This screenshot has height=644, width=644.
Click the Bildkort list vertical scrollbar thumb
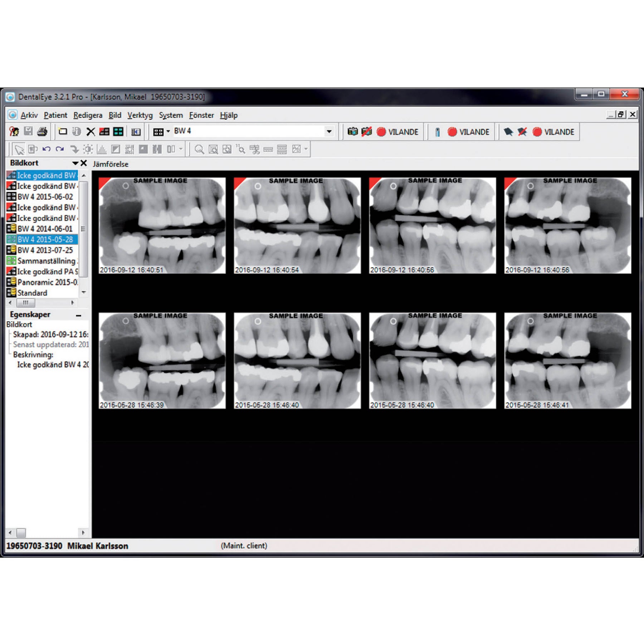pyautogui.click(x=83, y=229)
